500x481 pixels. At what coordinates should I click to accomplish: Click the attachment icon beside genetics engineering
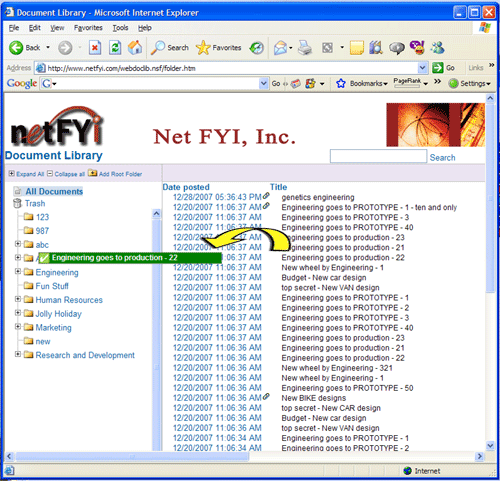(266, 196)
